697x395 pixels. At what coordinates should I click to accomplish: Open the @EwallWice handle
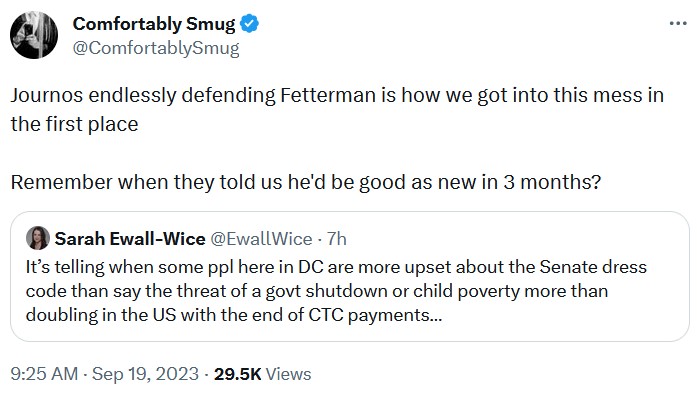[x=261, y=239]
